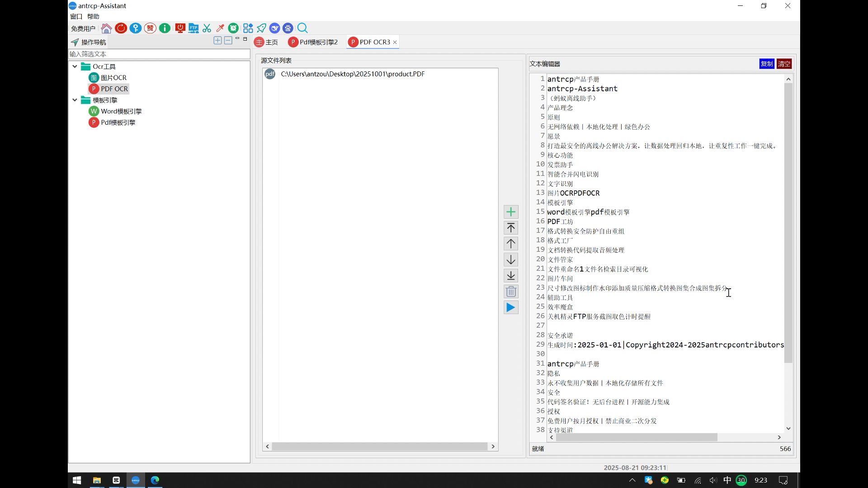Open Pdf模板引擎 in the tree
868x488 pixels.
(112, 122)
